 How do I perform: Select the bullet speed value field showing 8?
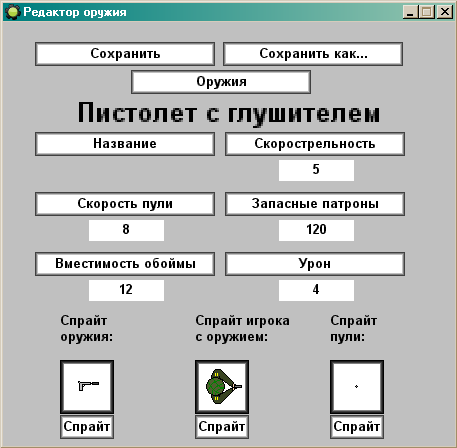[x=126, y=230]
